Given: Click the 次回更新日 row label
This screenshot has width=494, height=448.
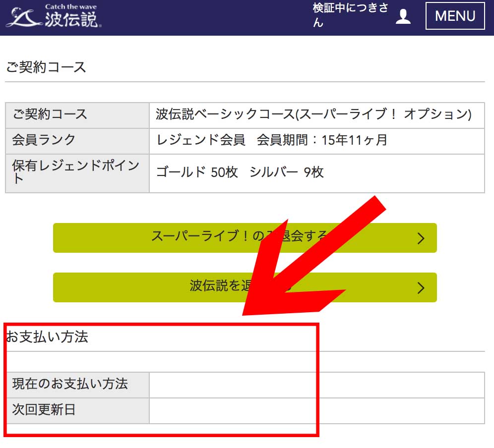Looking at the screenshot, I should click(44, 410).
